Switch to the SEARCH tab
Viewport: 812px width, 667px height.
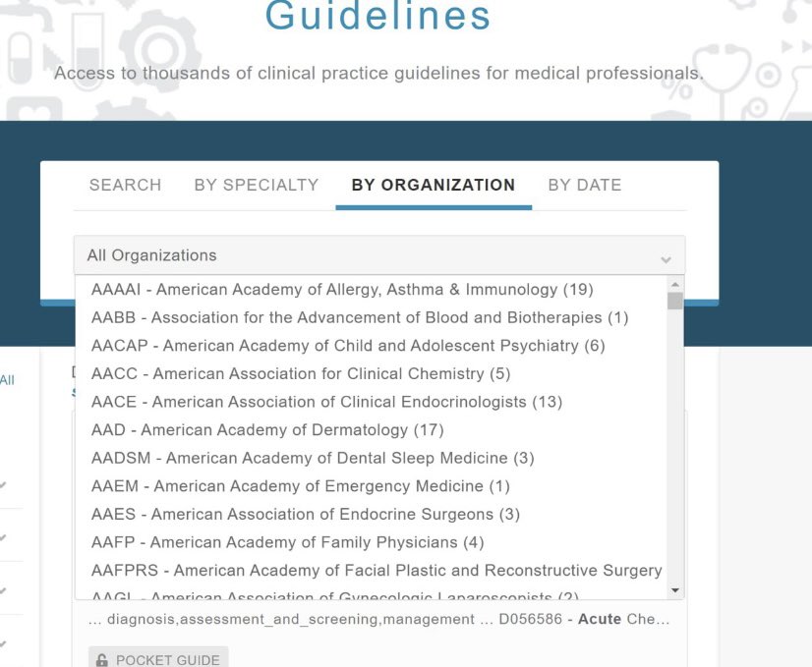point(125,186)
